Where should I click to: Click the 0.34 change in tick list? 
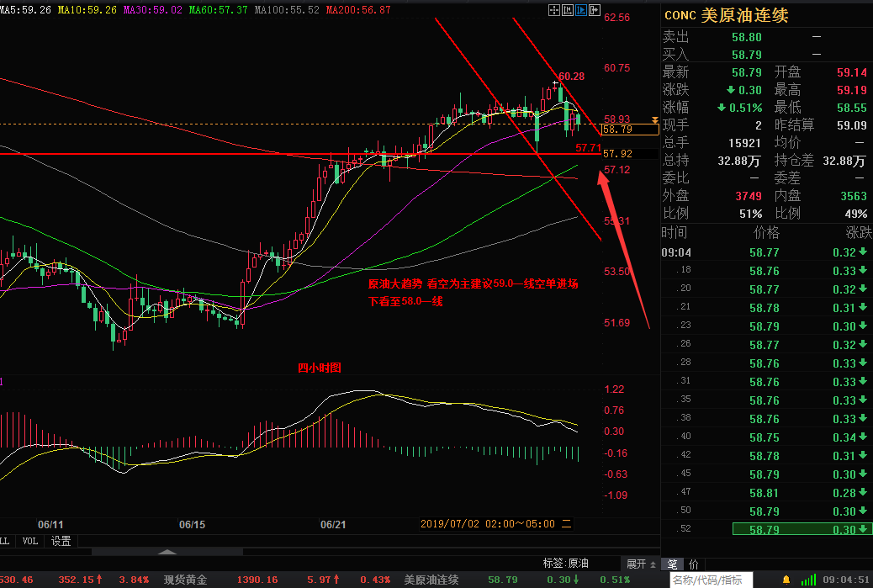coord(844,437)
